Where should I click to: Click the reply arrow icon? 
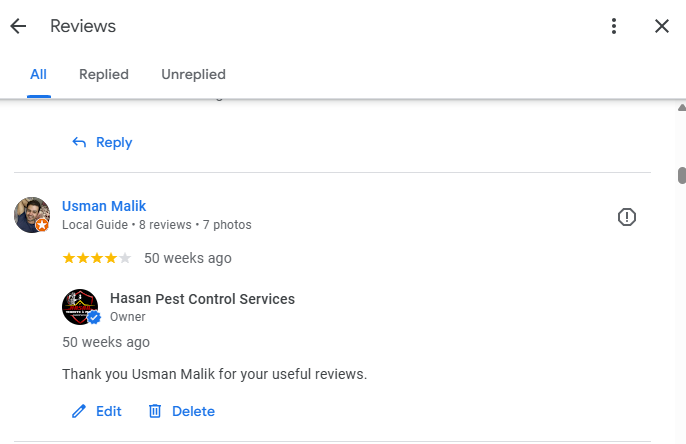point(79,142)
